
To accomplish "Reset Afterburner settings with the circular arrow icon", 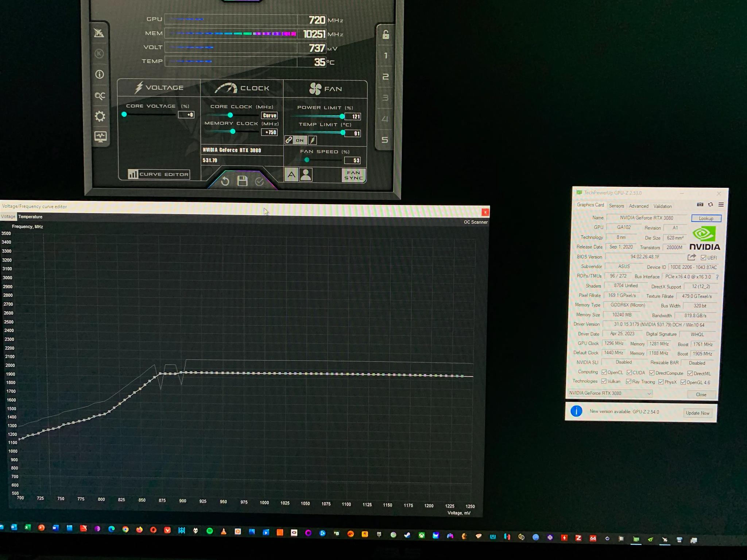I will point(225,181).
